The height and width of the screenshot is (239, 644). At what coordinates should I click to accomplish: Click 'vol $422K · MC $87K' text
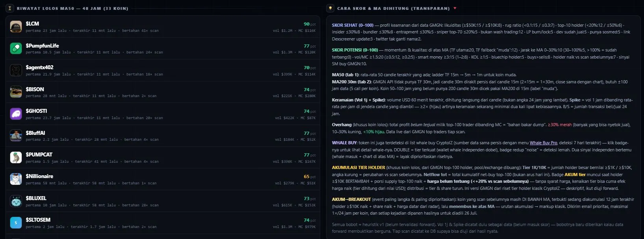[x=295, y=118]
